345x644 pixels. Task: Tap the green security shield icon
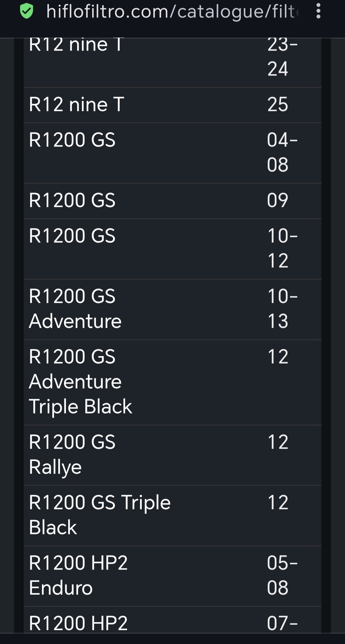pos(27,11)
